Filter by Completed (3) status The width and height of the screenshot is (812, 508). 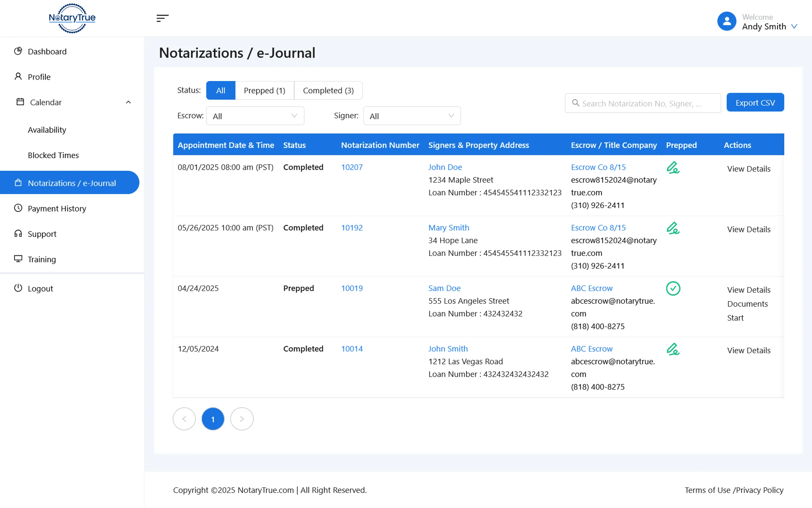[328, 90]
